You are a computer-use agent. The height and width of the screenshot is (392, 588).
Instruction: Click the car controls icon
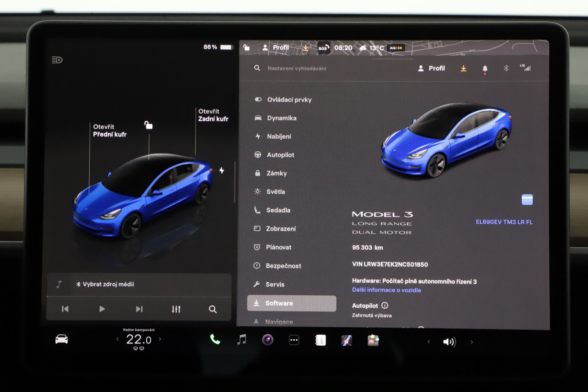[61, 339]
